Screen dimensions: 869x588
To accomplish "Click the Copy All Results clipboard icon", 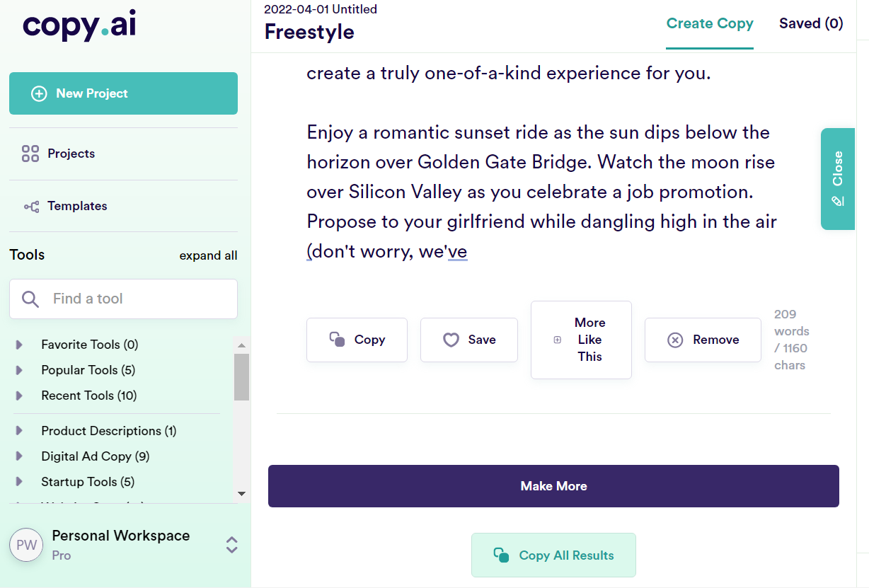I will 501,555.
